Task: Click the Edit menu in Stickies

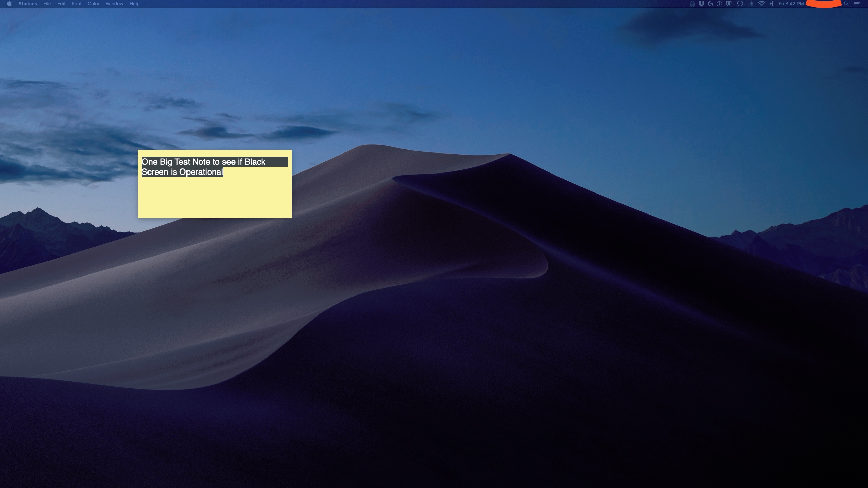Action: coord(61,4)
